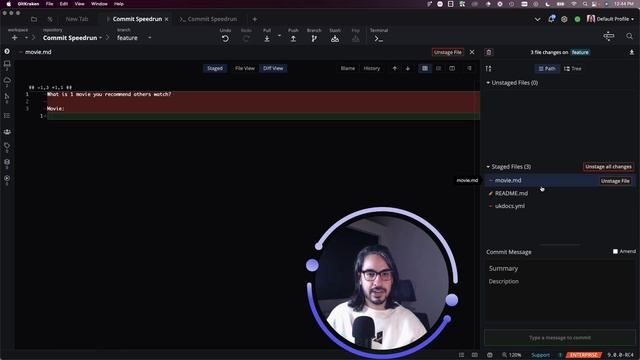
Task: Open Pull options dropdown arrow
Action: click(x=280, y=36)
